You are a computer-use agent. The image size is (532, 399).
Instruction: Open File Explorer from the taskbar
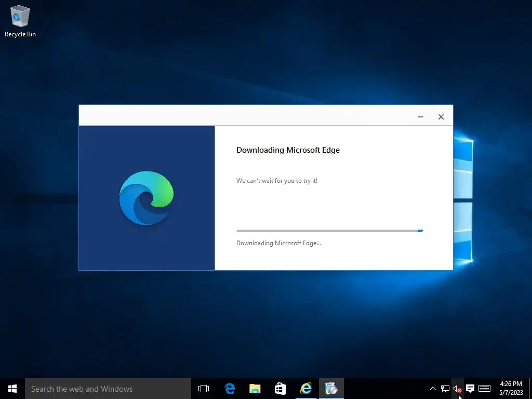(255, 389)
